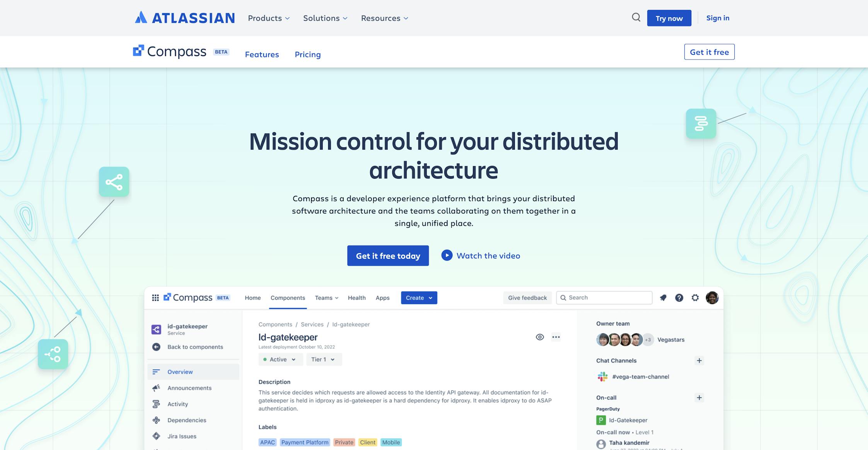Viewport: 868px width, 450px height.
Task: Click Get it free today button
Action: (x=388, y=256)
